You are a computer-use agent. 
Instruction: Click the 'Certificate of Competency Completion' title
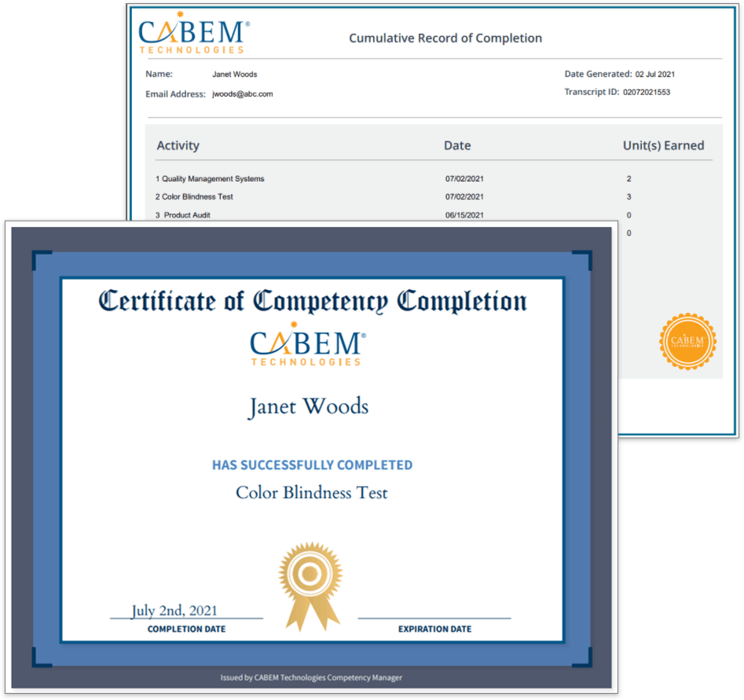(x=312, y=302)
